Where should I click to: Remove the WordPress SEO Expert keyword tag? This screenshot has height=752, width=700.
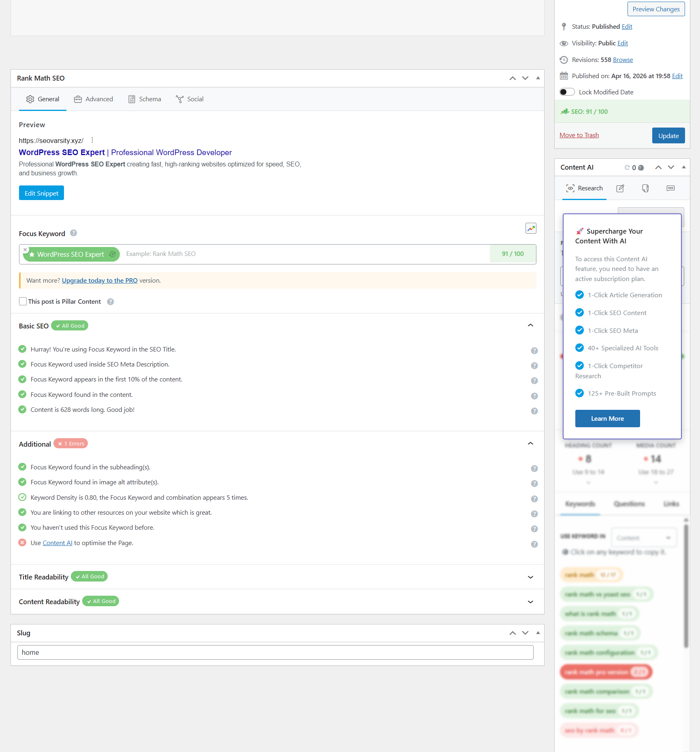25,250
